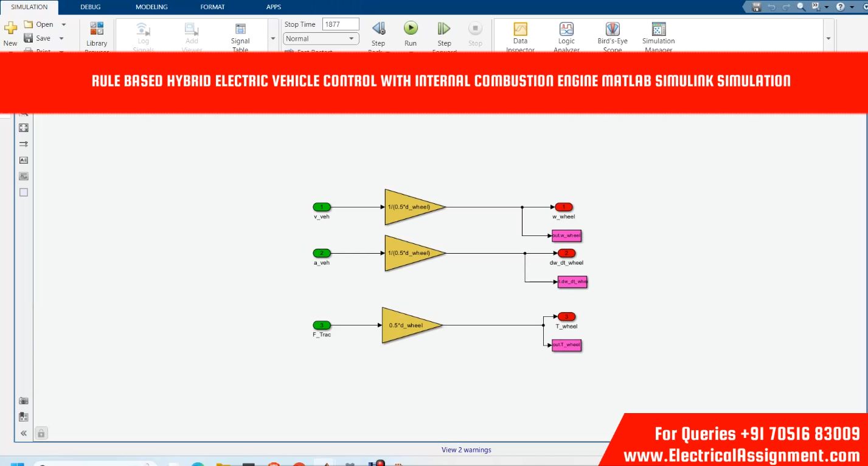Launch the Logic Analyzer
Viewport: 868px width, 466px height.
pyautogui.click(x=566, y=29)
